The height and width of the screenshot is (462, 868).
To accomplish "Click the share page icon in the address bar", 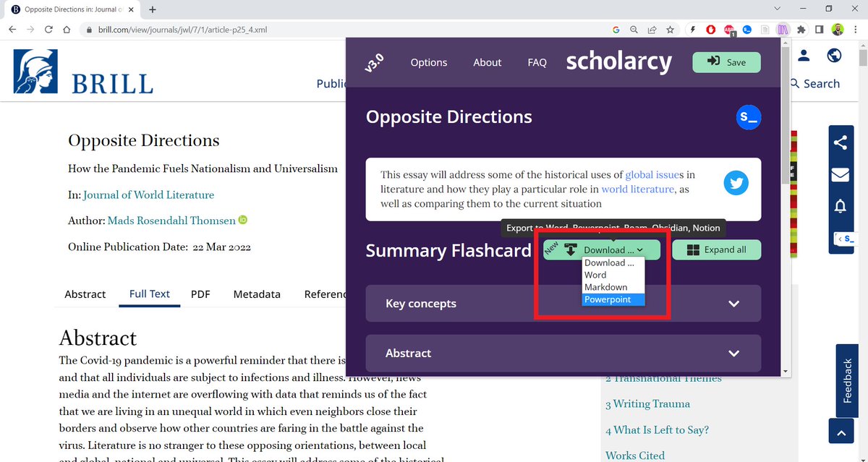I will [652, 30].
